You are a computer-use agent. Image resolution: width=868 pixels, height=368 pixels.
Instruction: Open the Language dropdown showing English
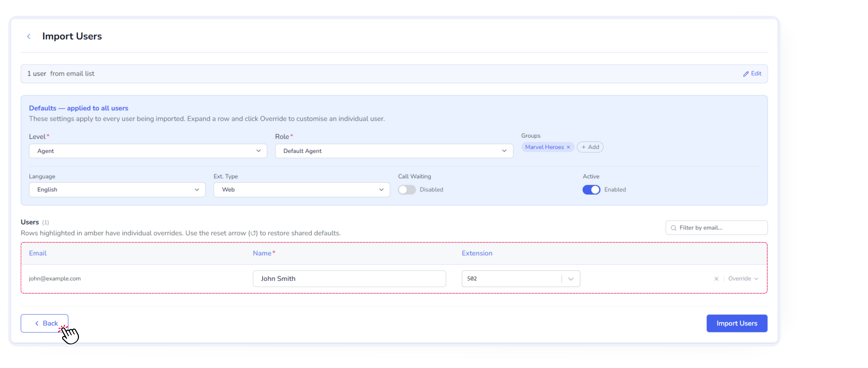point(117,190)
